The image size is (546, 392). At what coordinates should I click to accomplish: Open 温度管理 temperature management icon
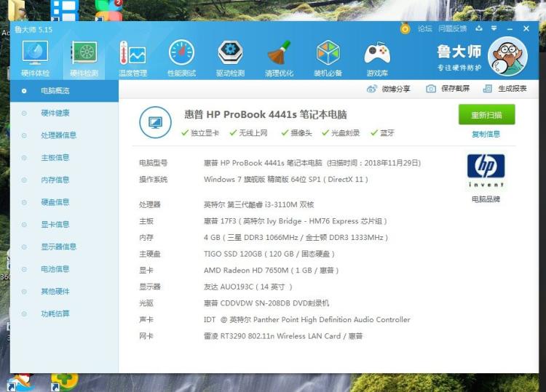click(x=132, y=58)
